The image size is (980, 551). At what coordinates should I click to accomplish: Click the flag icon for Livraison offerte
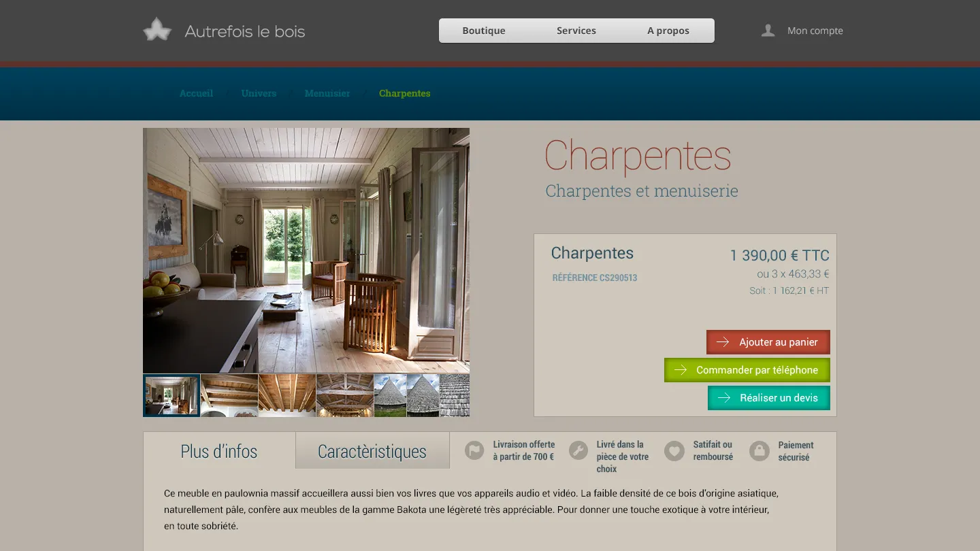pos(474,450)
